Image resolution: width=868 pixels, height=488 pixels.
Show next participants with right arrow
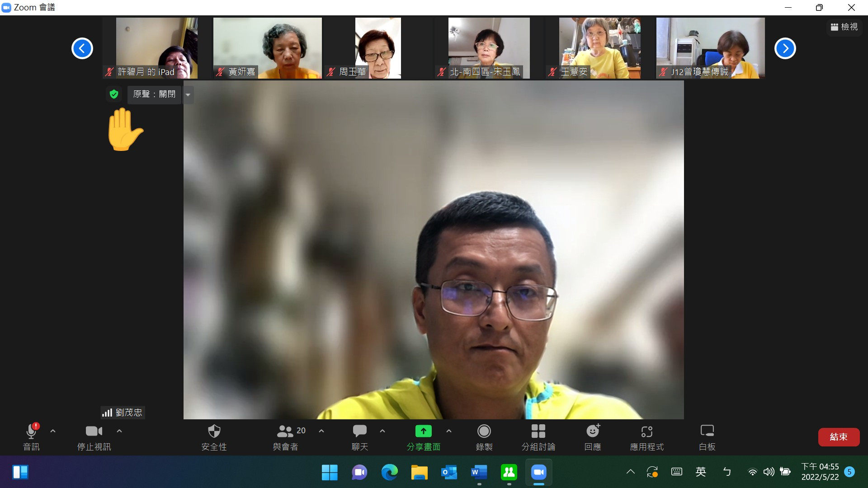tap(785, 48)
